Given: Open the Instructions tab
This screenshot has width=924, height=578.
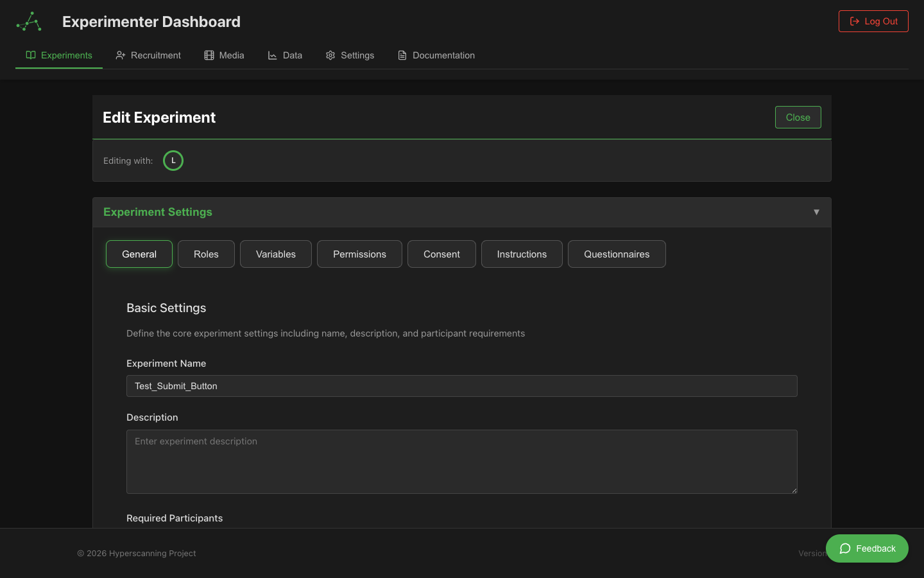Looking at the screenshot, I should [522, 254].
